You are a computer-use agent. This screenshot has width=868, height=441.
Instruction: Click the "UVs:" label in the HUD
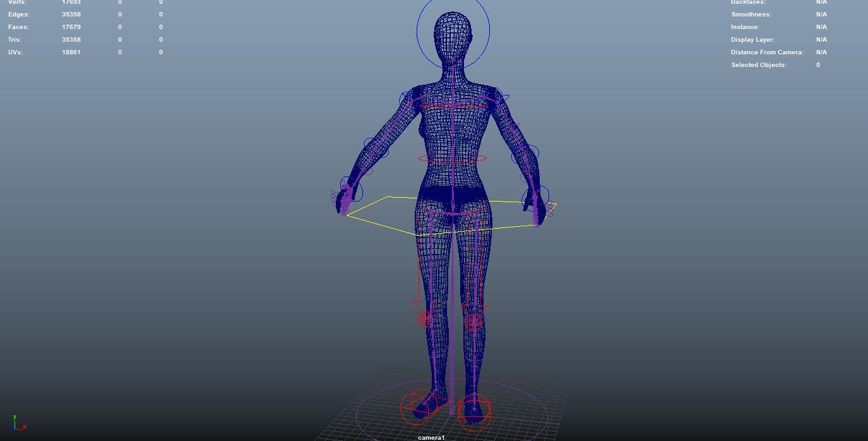coord(16,52)
